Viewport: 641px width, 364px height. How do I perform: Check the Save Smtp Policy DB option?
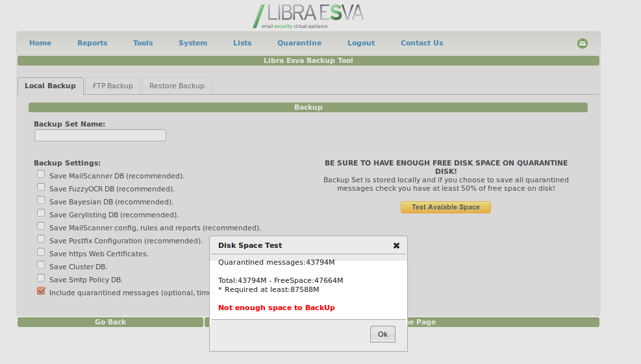[x=41, y=278]
